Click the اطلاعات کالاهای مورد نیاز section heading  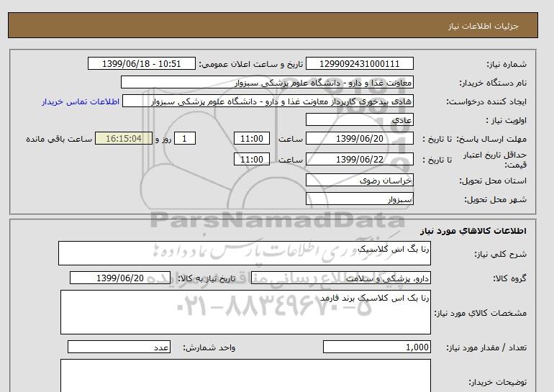pyautogui.click(x=473, y=231)
